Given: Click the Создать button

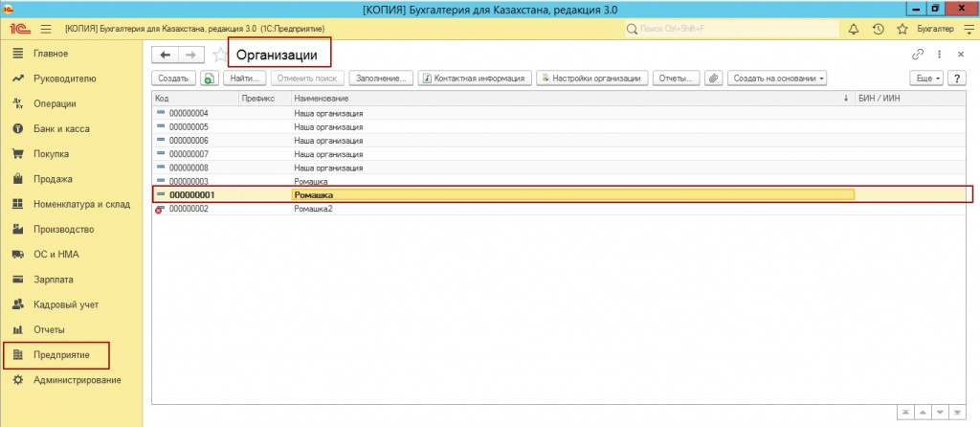Looking at the screenshot, I should tap(174, 79).
